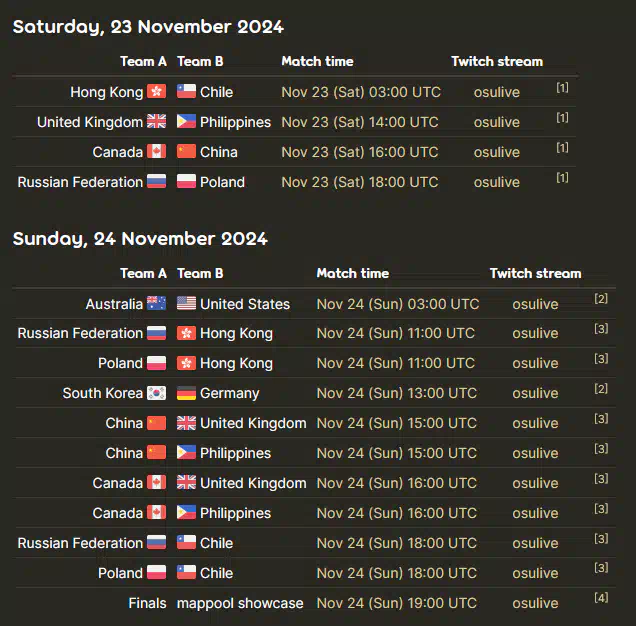Open footnote [2] on the South Korea vs Germany row
636x626 pixels.
[x=601, y=388]
